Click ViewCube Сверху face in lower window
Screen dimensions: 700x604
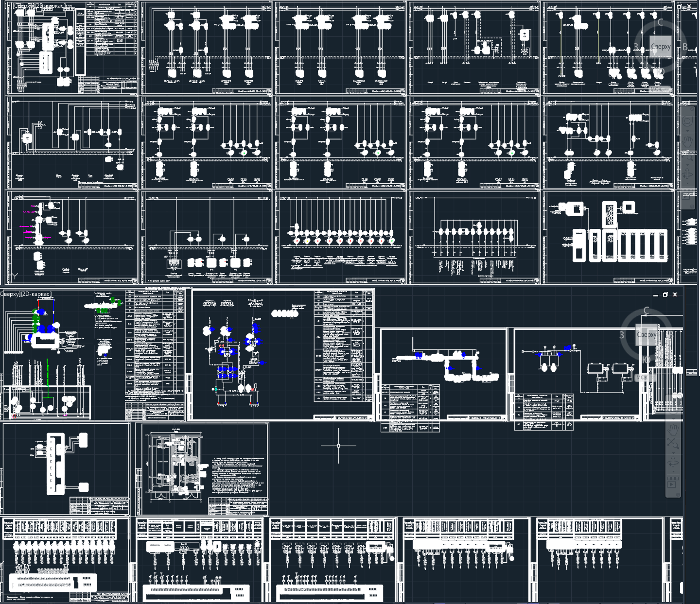647,335
